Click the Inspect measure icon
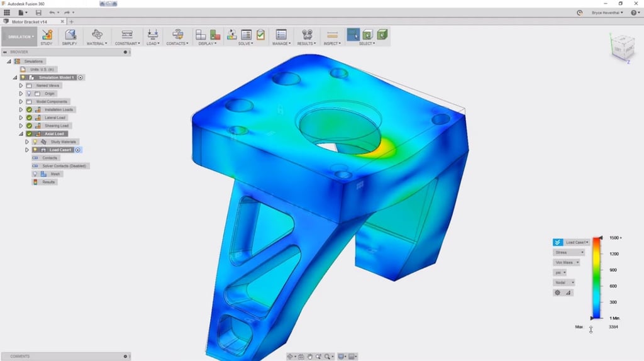Screen dimensions: 644x361 333,35
